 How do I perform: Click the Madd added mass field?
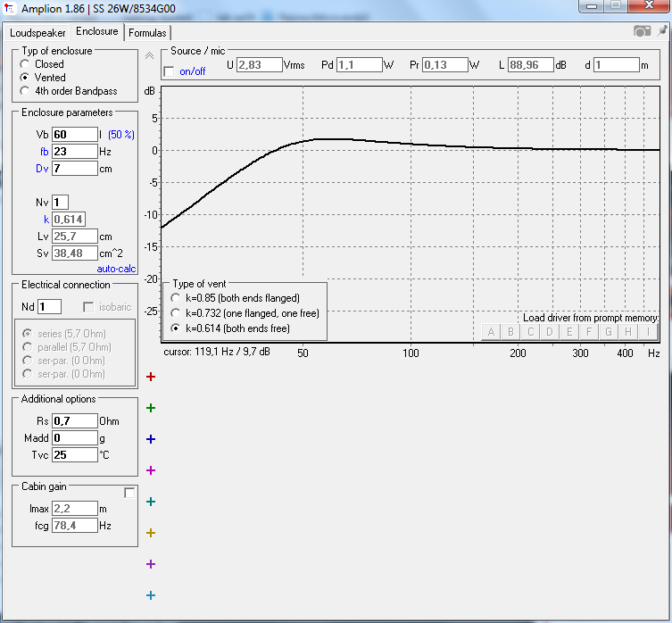(75, 437)
